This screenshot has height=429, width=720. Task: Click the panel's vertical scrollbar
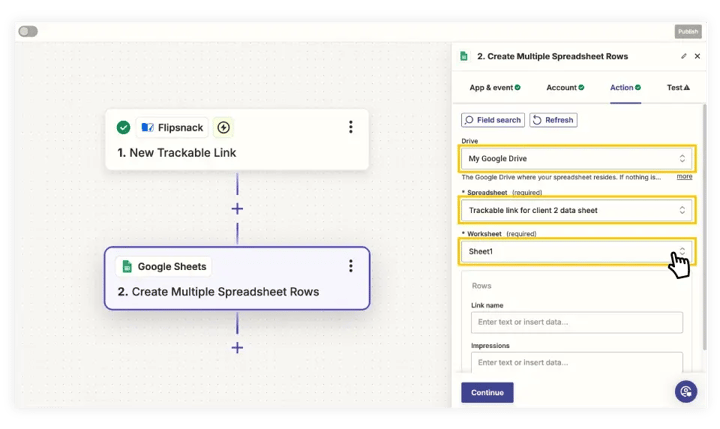tap(704, 227)
